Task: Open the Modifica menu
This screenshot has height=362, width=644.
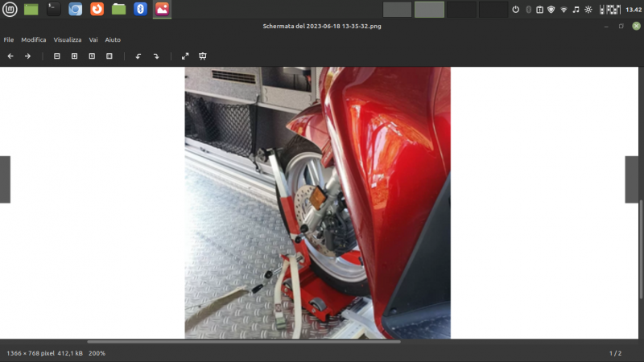Action: [x=34, y=39]
